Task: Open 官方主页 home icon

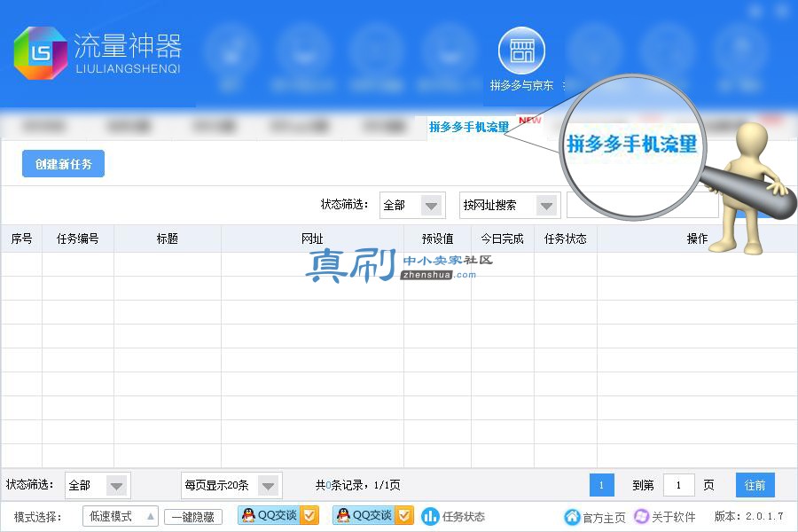Action: pyautogui.click(x=572, y=517)
